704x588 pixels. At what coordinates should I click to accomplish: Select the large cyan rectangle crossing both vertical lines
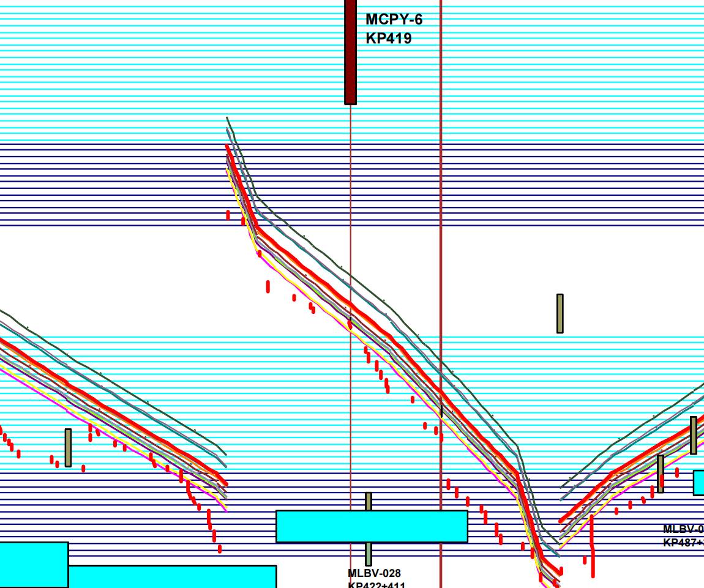tap(372, 526)
